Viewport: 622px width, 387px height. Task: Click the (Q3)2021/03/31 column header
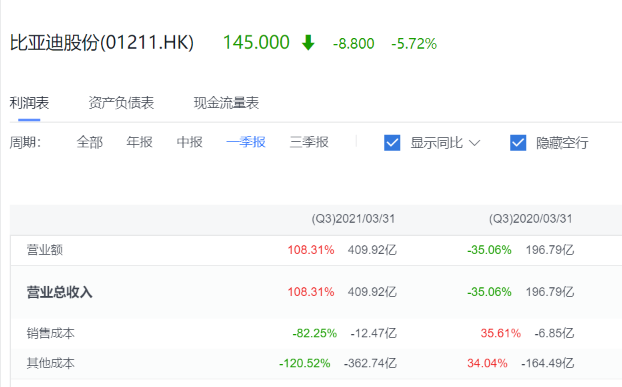[353, 219]
